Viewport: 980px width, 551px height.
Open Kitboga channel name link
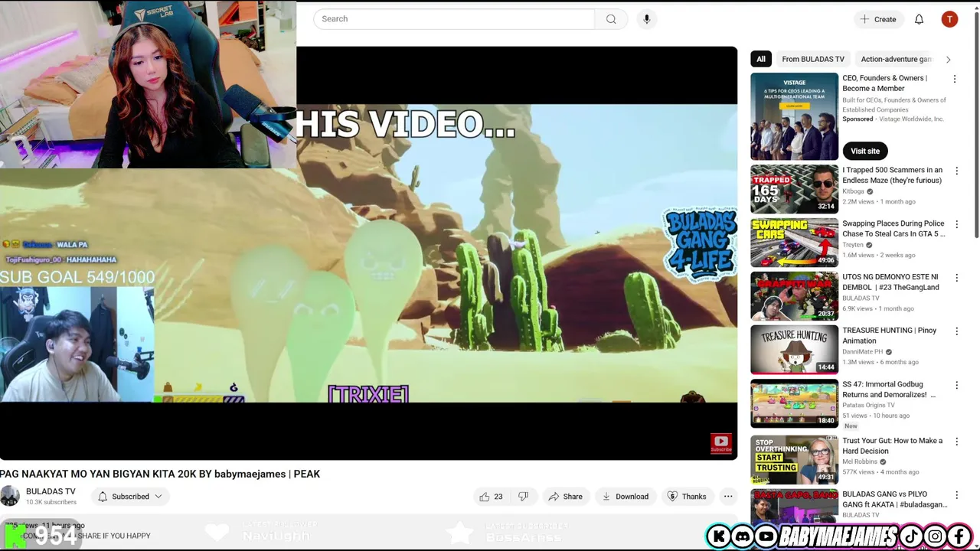[853, 191]
